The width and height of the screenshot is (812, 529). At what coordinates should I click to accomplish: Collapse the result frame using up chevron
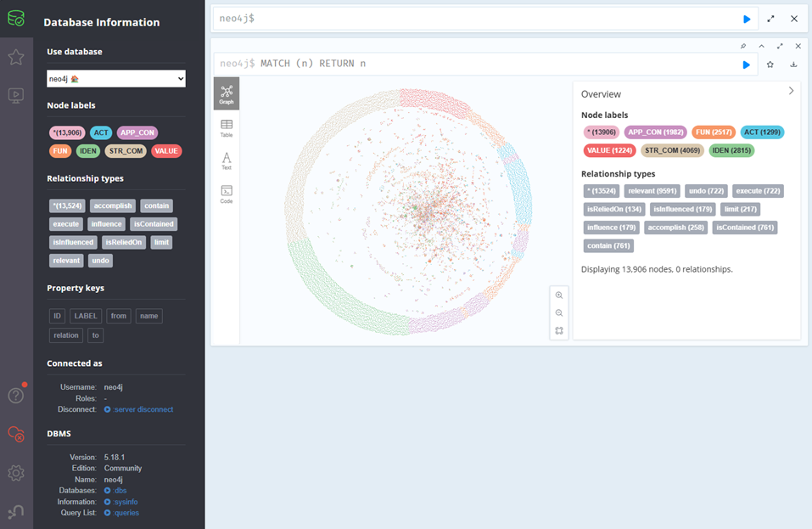(x=762, y=46)
